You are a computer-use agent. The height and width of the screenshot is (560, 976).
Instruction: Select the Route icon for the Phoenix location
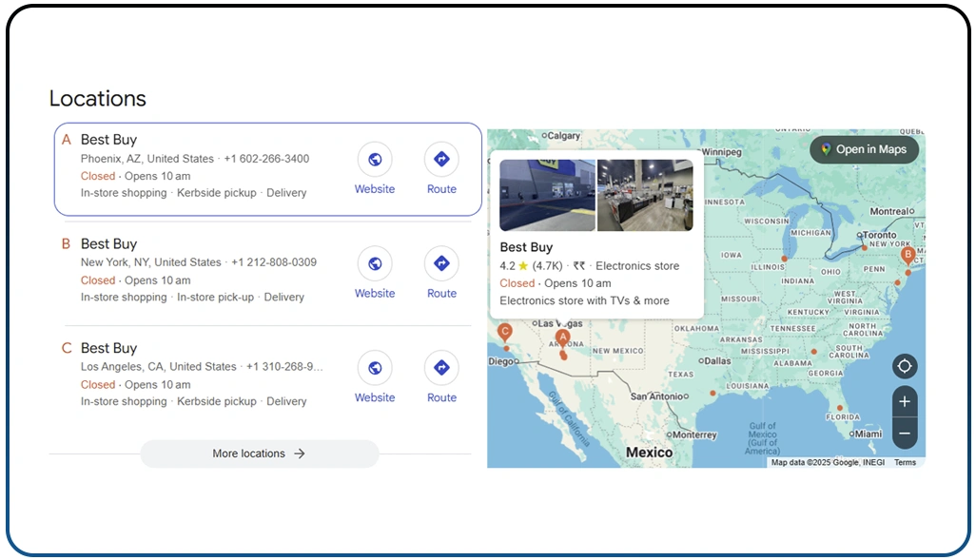440,159
